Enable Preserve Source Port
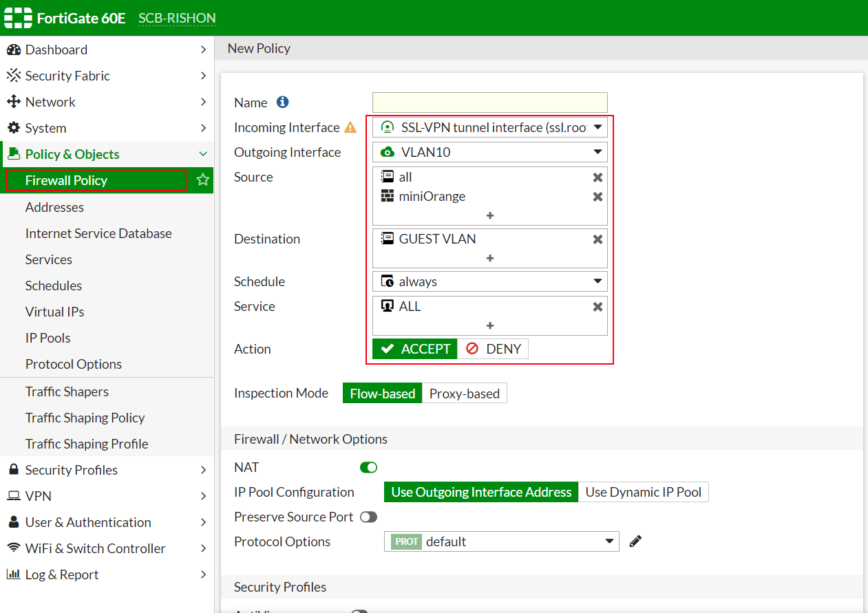This screenshot has height=613, width=868. [x=369, y=517]
